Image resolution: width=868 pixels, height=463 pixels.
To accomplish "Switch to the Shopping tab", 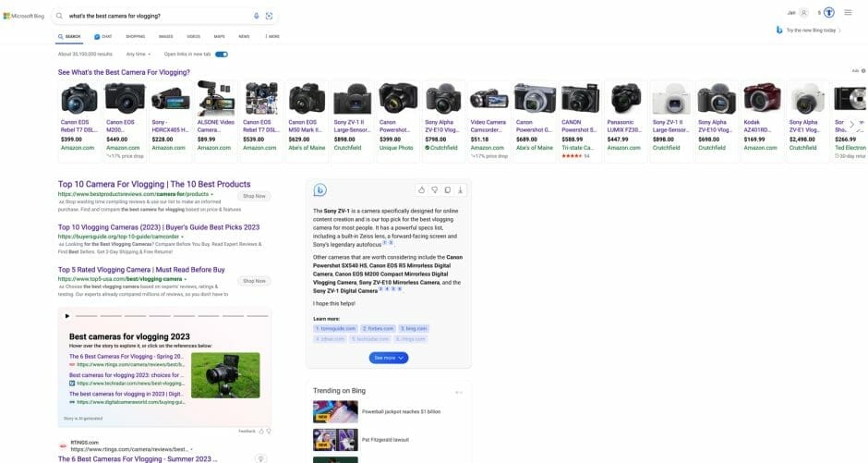I will click(x=135, y=37).
